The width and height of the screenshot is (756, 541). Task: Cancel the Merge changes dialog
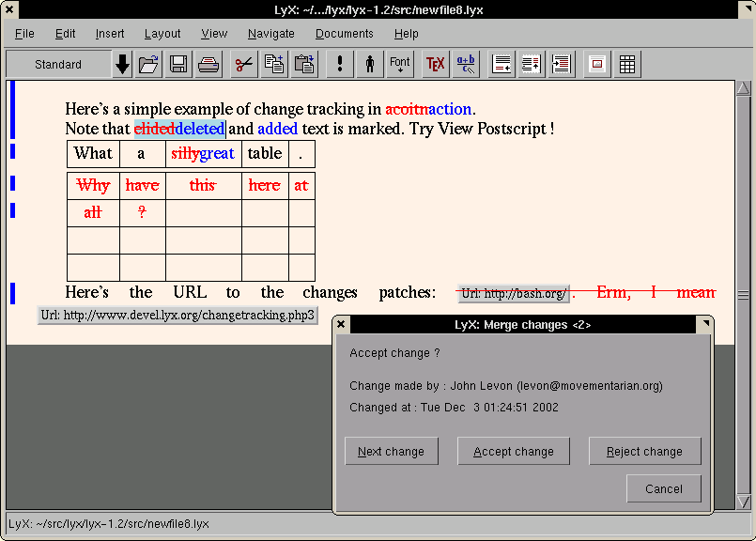coord(663,488)
